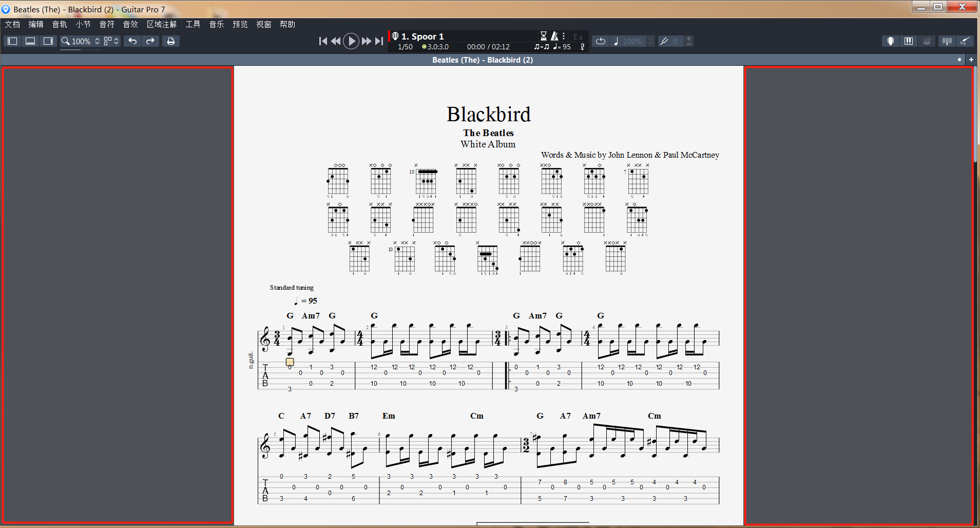Open the drum pad panel
Viewport: 980px width, 528px height.
927,41
